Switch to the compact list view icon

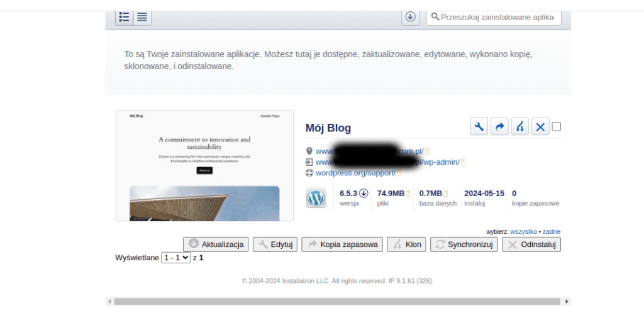pyautogui.click(x=142, y=17)
